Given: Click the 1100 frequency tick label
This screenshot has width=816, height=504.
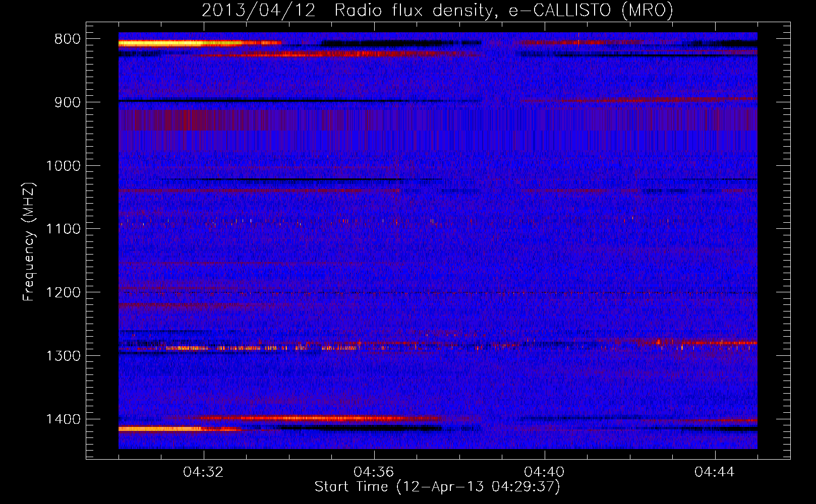Looking at the screenshot, I should pyautogui.click(x=63, y=229).
